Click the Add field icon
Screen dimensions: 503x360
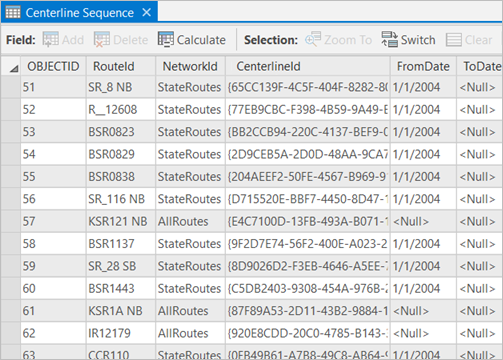click(50, 40)
